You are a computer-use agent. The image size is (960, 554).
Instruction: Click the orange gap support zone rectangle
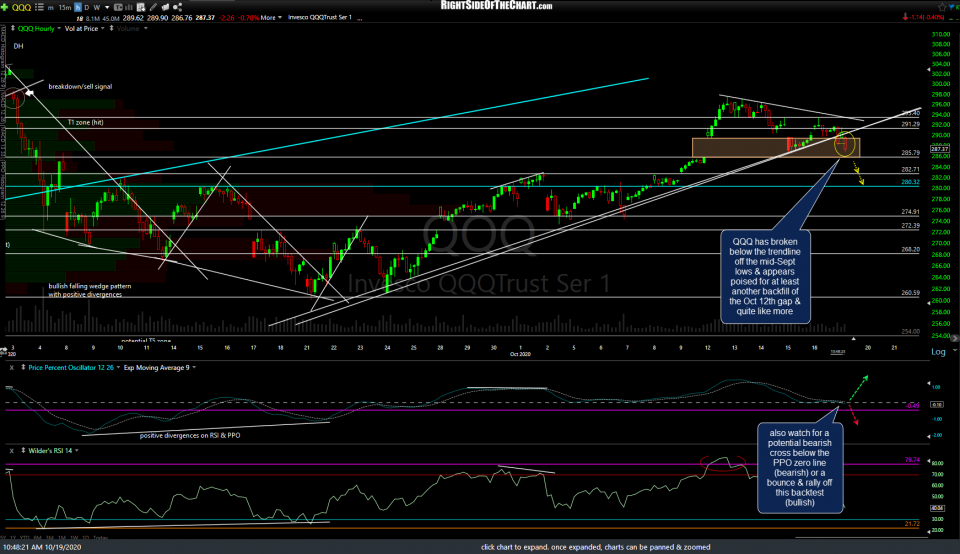[776, 148]
